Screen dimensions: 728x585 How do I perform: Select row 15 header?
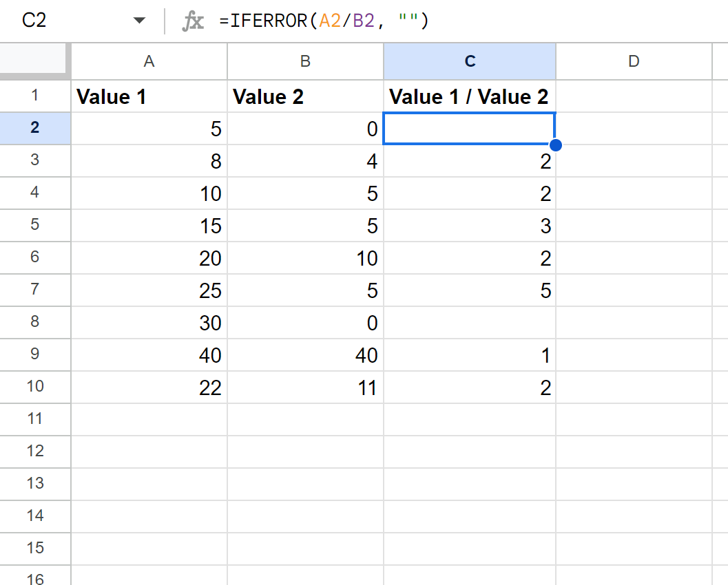click(x=35, y=549)
